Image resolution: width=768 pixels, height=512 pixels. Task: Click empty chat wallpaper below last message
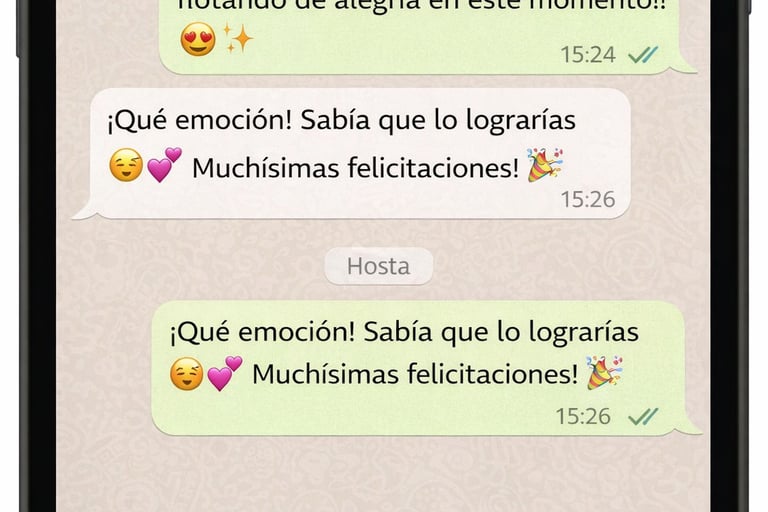click(382, 475)
